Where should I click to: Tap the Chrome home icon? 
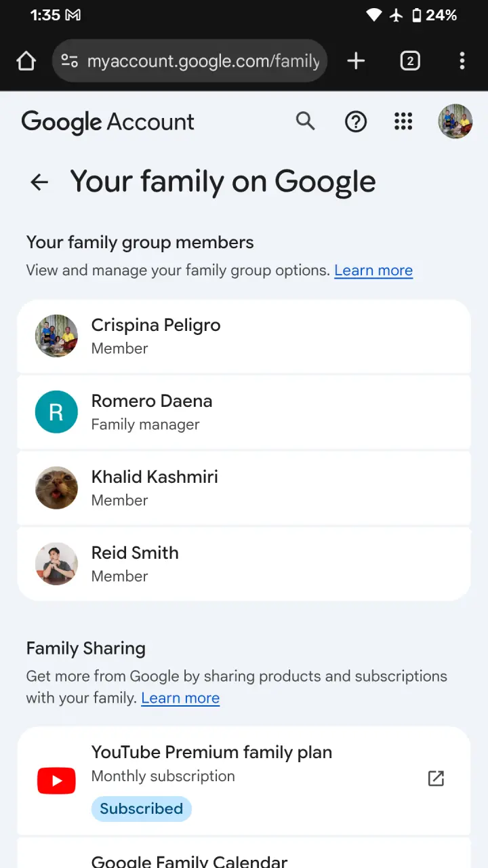[x=26, y=61]
